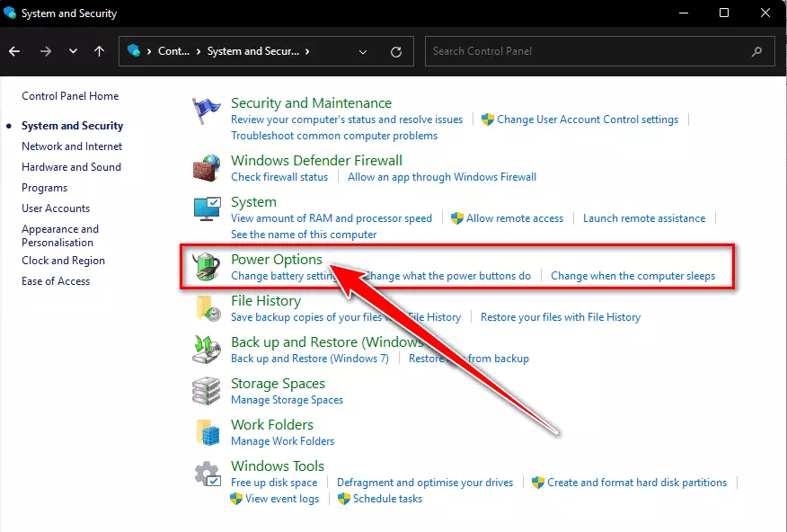Image resolution: width=787 pixels, height=532 pixels.
Task: Click Defragment and optimise your drives
Action: (x=425, y=483)
